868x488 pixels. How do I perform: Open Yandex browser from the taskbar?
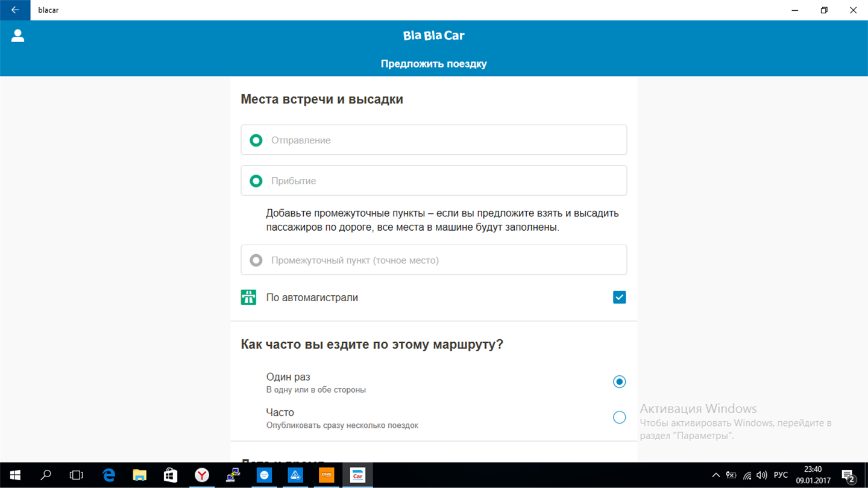202,475
